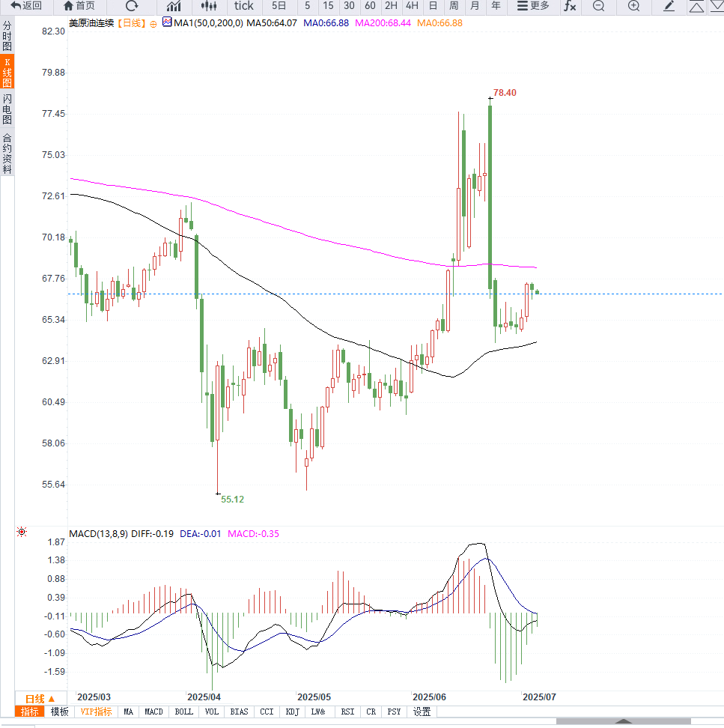Open the 合约资料 side tab
Image resolution: width=724 pixels, height=728 pixels.
[7, 154]
